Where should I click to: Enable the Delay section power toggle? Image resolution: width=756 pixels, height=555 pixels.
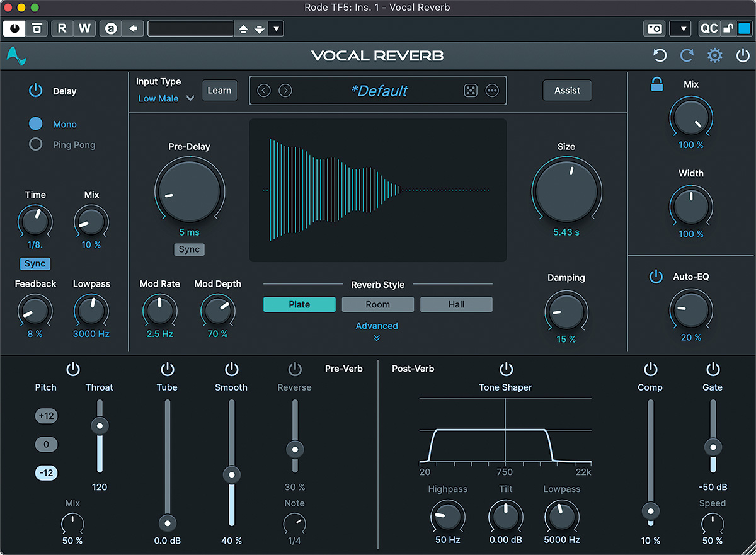click(x=35, y=90)
